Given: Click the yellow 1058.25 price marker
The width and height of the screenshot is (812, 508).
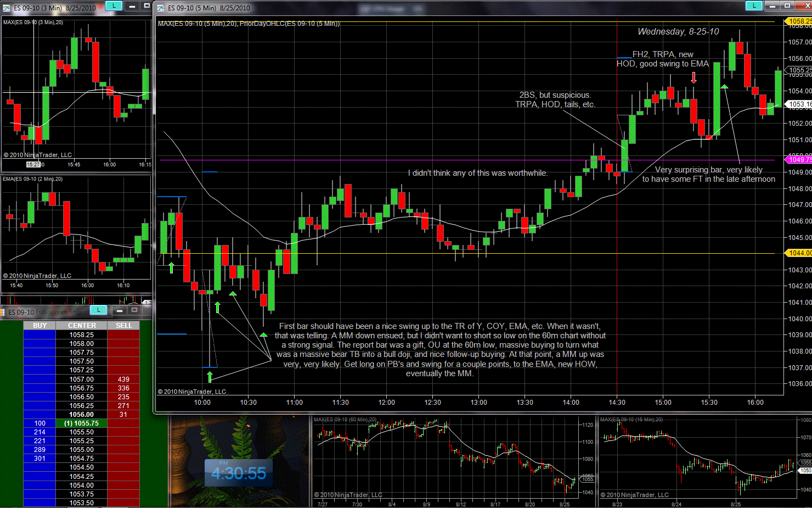Looking at the screenshot, I should [800, 21].
